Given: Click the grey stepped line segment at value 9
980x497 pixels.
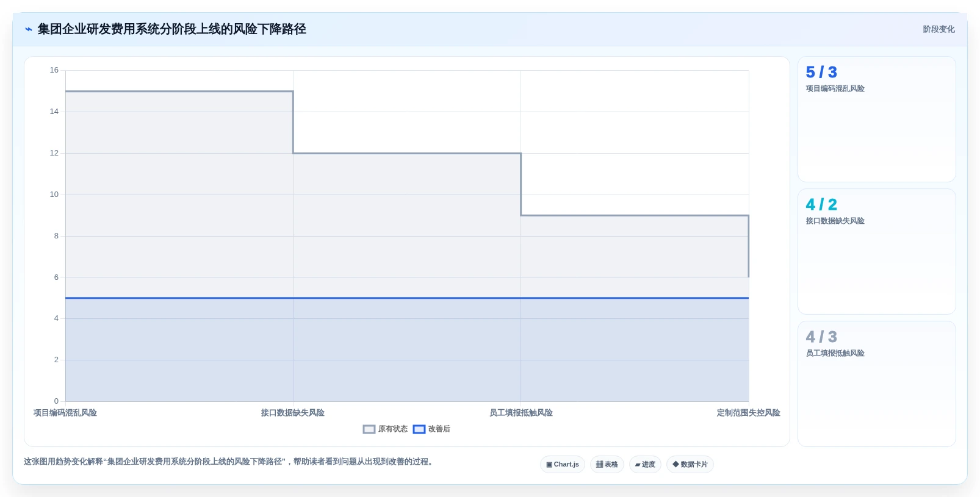Looking at the screenshot, I should [635, 215].
